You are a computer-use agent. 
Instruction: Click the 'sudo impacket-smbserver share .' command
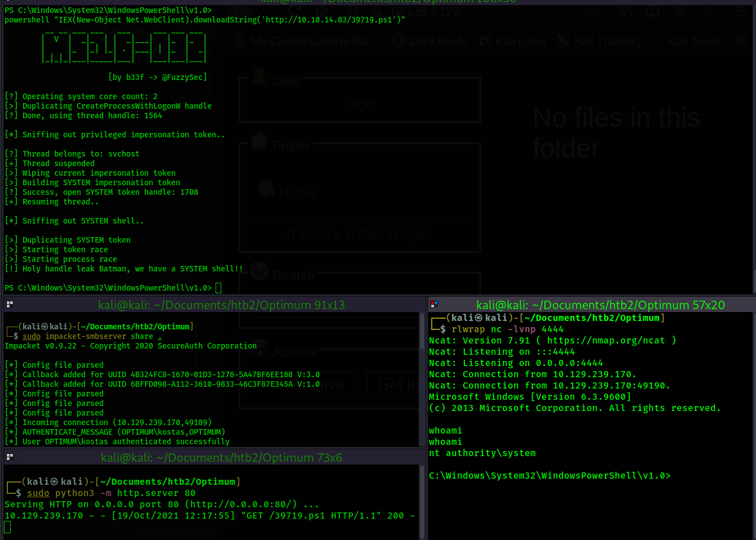point(92,336)
